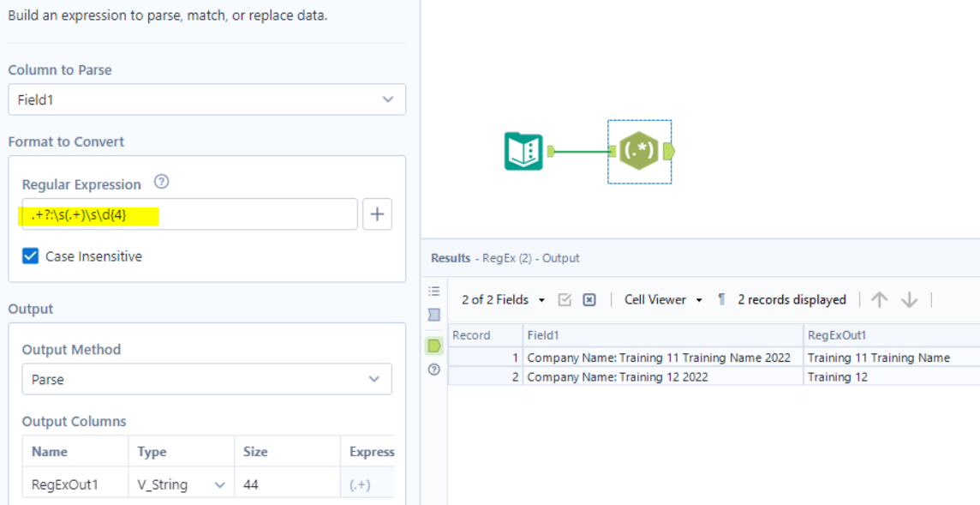Click the paragraph whitespace symbol icon
Viewport: 980px width, 505px height.
click(x=721, y=299)
